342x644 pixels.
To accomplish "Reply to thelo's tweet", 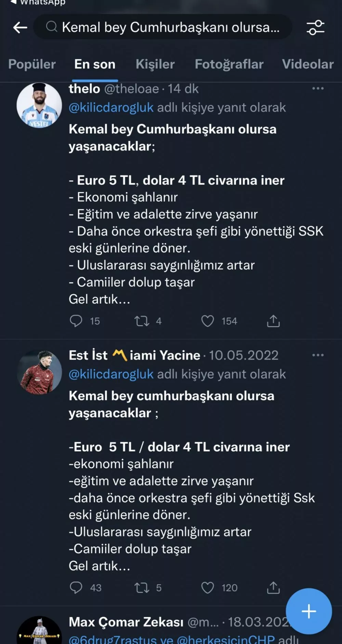I will (76, 321).
